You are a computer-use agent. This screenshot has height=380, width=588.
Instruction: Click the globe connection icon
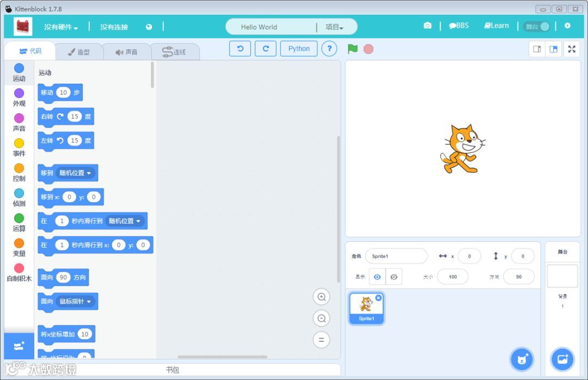click(149, 27)
